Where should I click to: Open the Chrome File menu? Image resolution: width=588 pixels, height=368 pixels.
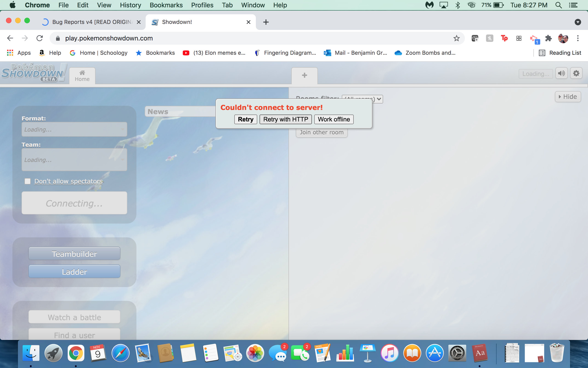63,5
